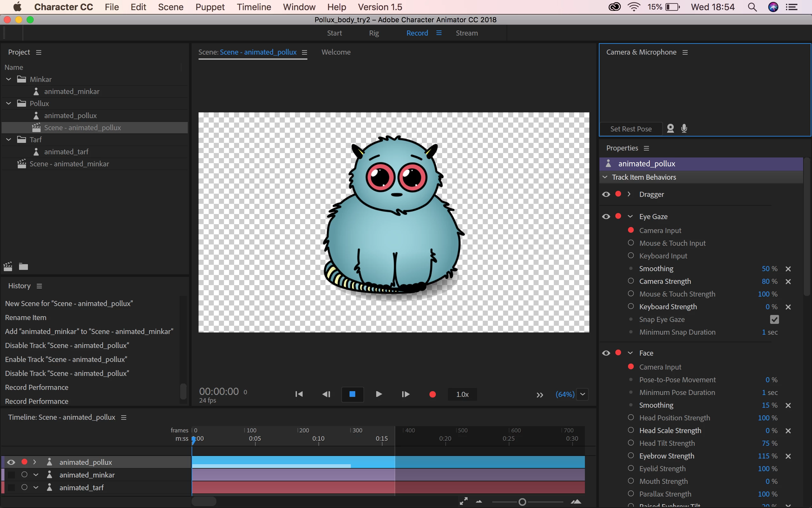Open the Scene menu in menu bar

[171, 7]
